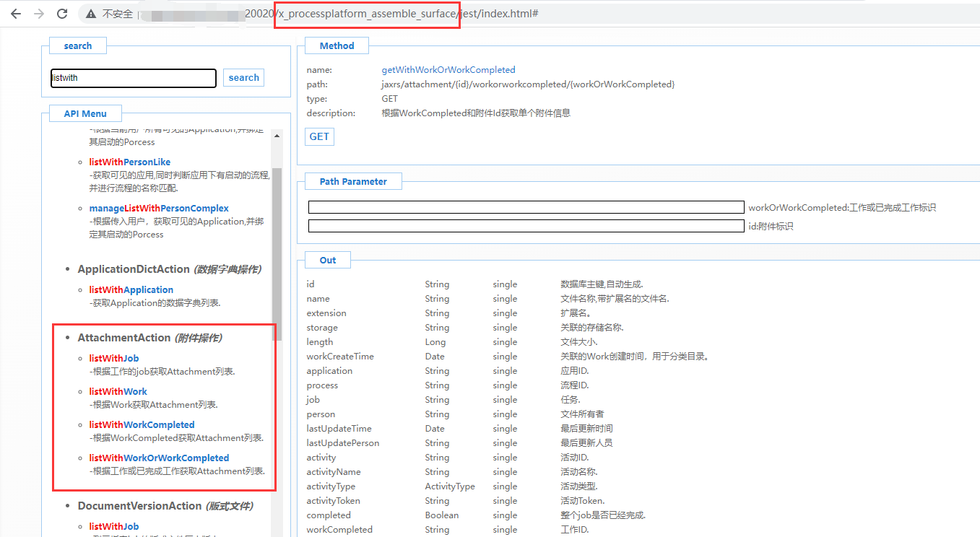The image size is (980, 537).
Task: Open listWithJob under DocumentVersionAction
Action: click(x=113, y=526)
